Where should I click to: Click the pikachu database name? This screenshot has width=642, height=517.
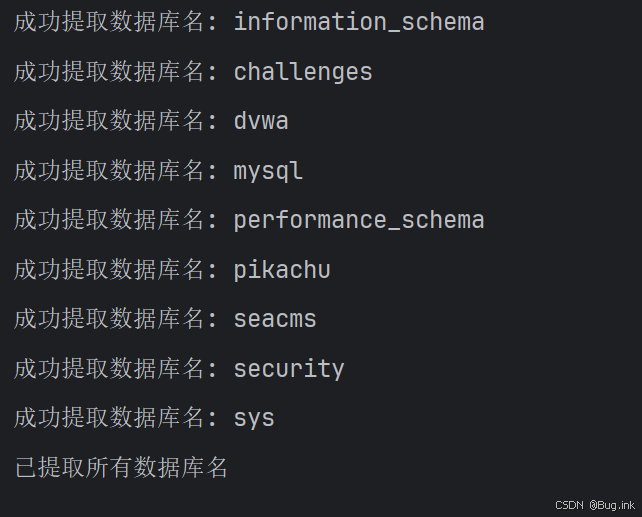(282, 270)
